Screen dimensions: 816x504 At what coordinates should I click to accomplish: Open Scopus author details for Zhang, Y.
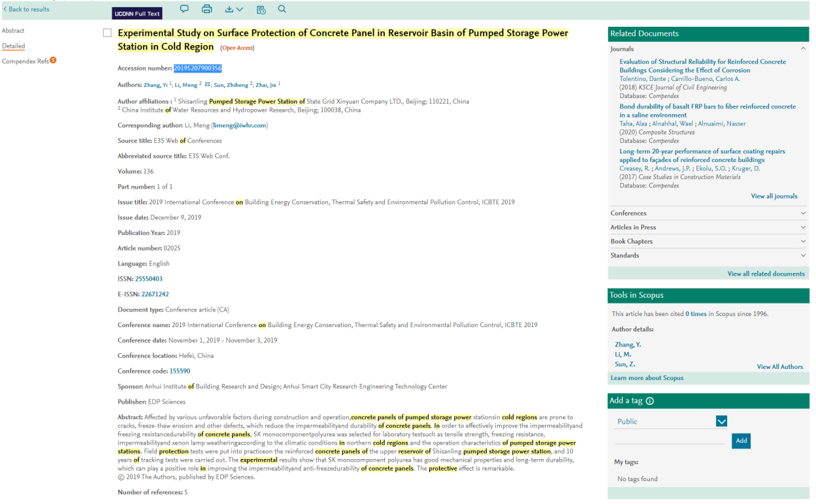[628, 345]
